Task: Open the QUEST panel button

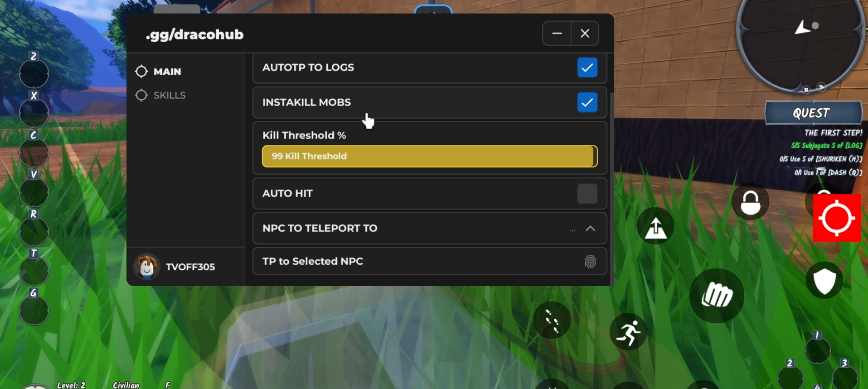Action: click(x=813, y=113)
